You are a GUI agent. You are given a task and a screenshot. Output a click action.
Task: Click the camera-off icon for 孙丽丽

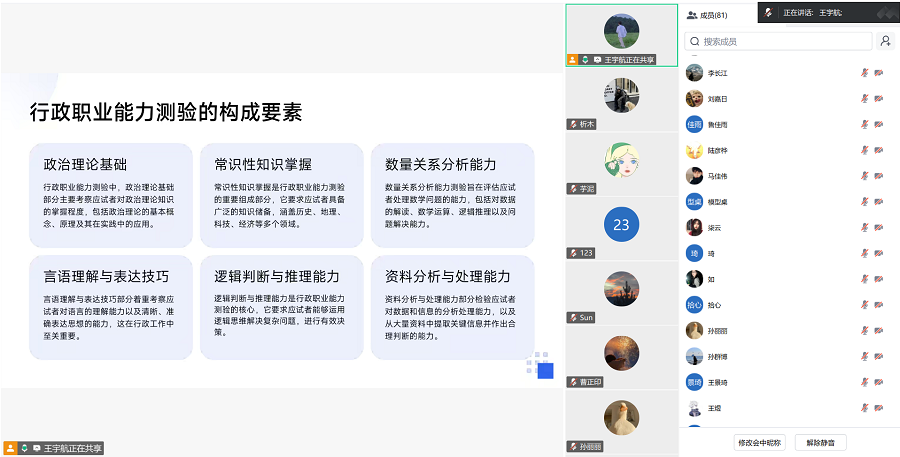point(879,330)
